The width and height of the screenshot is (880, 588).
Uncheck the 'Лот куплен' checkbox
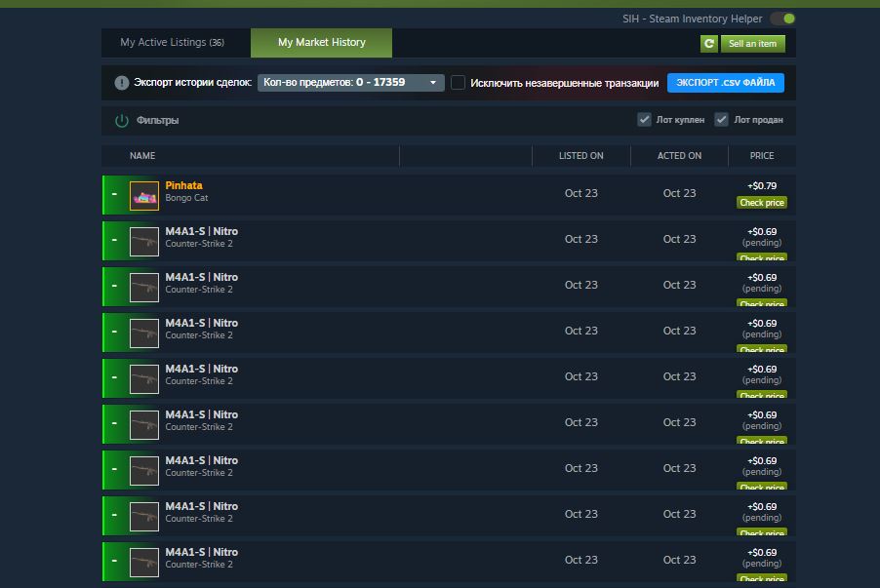tap(644, 120)
